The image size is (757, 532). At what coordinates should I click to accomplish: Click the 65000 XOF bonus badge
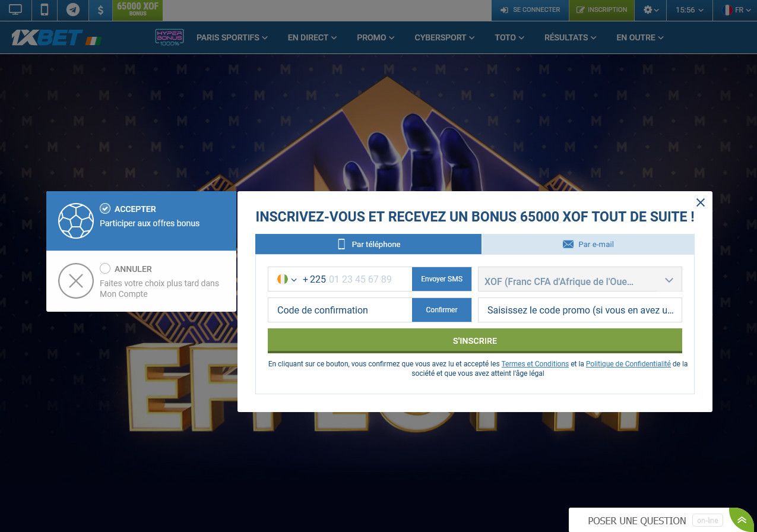click(x=138, y=10)
